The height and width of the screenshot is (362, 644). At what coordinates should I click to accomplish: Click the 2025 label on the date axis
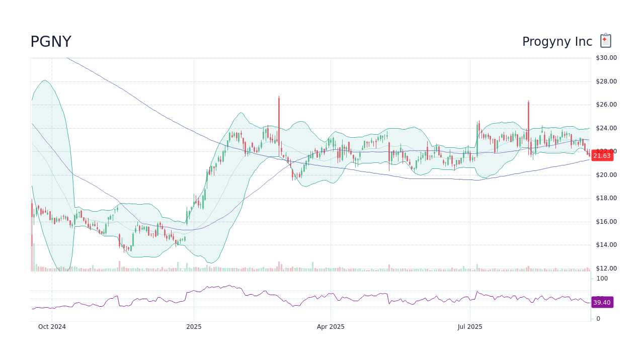(193, 326)
